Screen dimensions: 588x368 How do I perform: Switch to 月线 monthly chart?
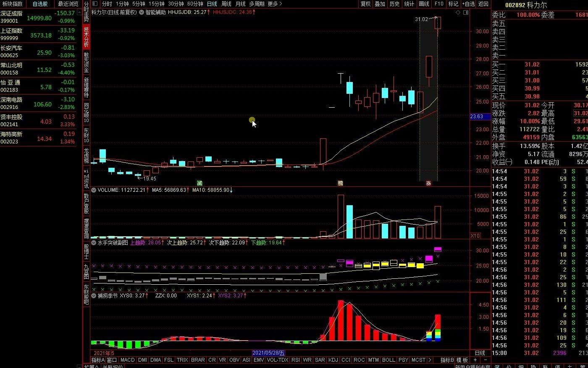241,4
